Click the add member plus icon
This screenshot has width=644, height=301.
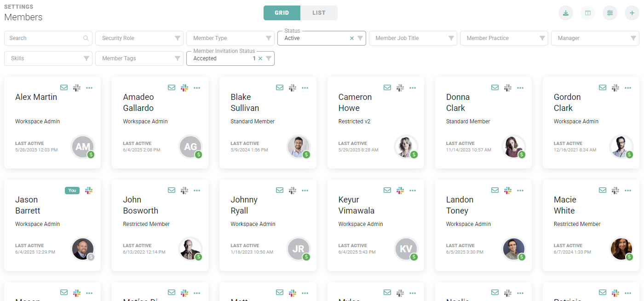(632, 13)
